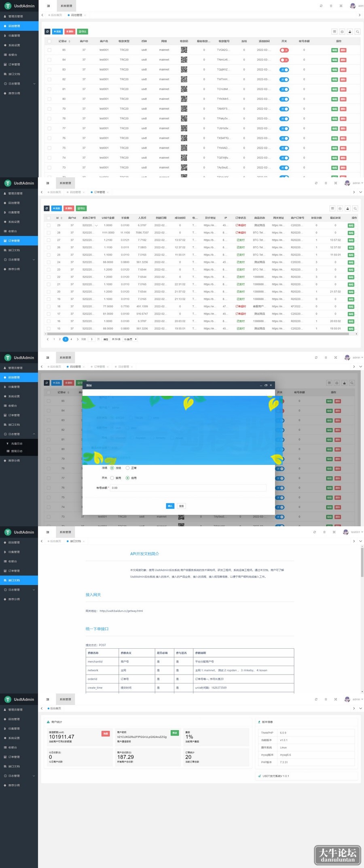Click the printer icon above the 订单管理 order table
This screenshot has height=868, width=364.
pyautogui.click(x=340, y=208)
